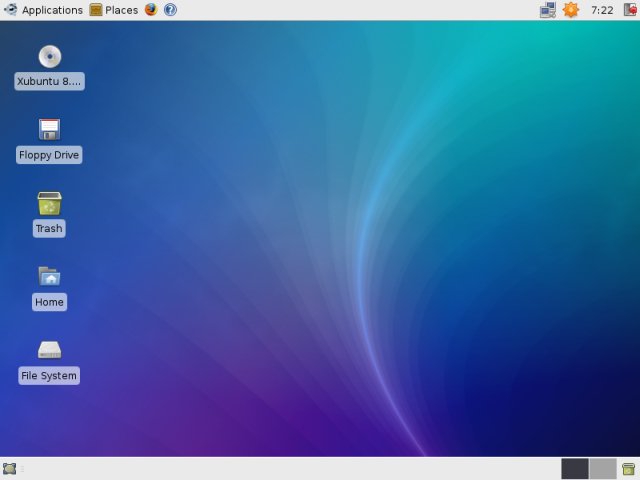
Task: Click the "Home" label text
Action: [x=49, y=302]
